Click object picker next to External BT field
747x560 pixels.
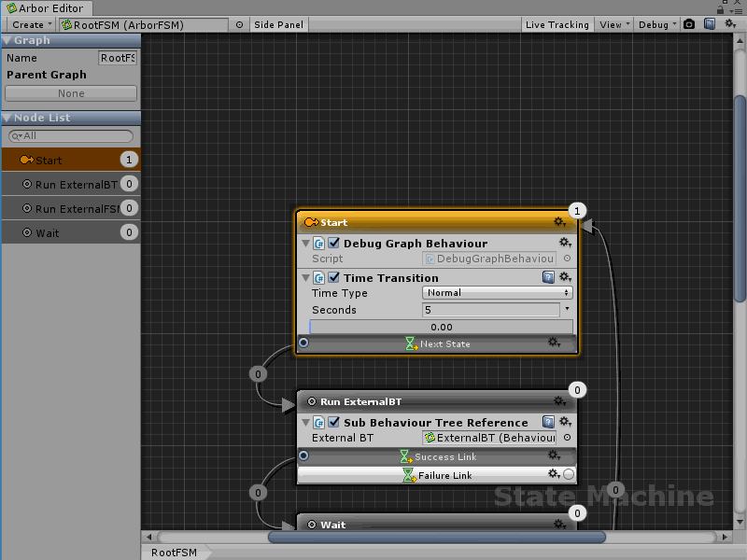pos(567,437)
